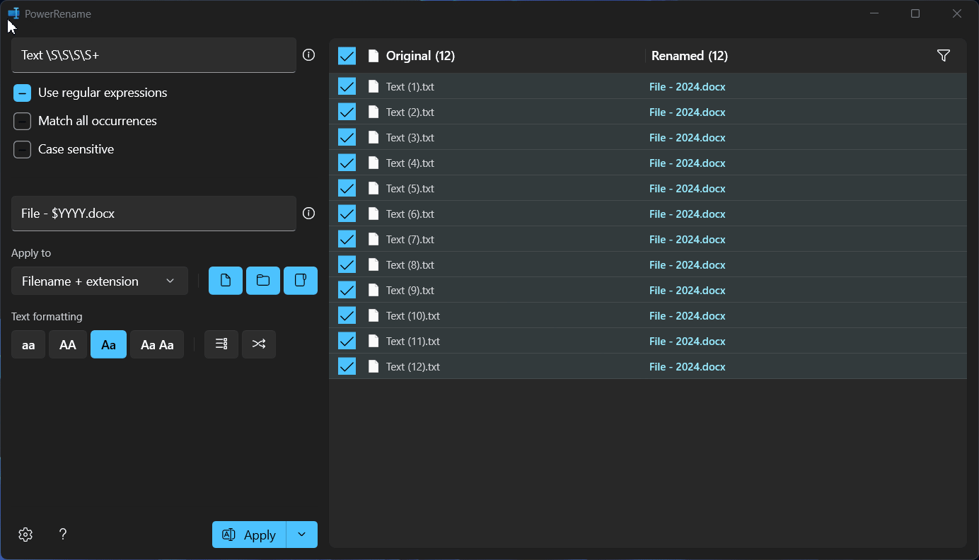
Task: Open settings via gear icon
Action: pyautogui.click(x=25, y=535)
